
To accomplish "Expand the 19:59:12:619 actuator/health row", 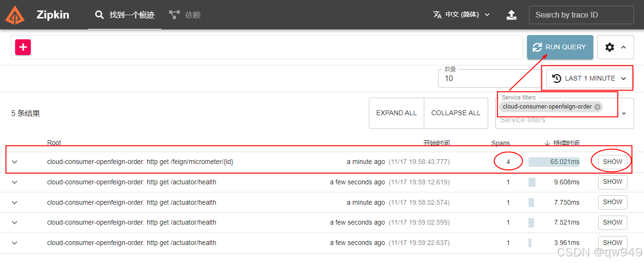I will coord(15,182).
